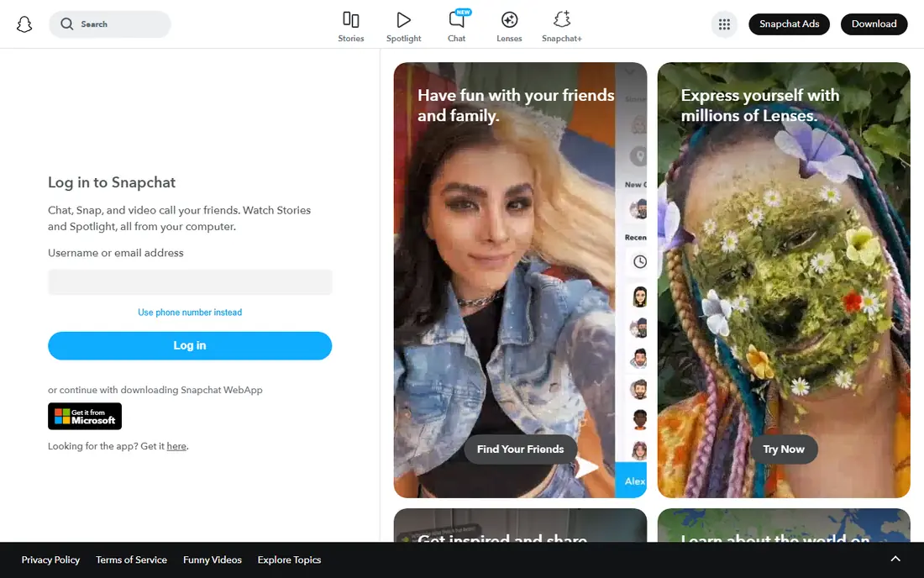The image size is (924, 578).
Task: Click the Snapchat ghost logo
Action: tap(24, 24)
